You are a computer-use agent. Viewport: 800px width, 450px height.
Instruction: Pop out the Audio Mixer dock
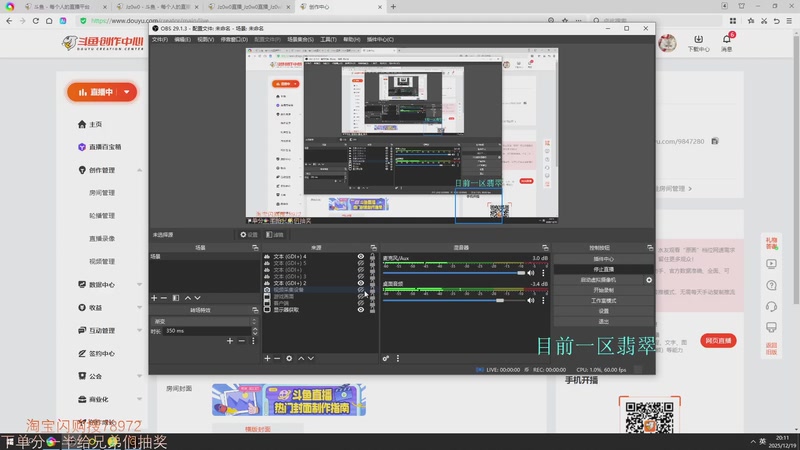(x=545, y=247)
